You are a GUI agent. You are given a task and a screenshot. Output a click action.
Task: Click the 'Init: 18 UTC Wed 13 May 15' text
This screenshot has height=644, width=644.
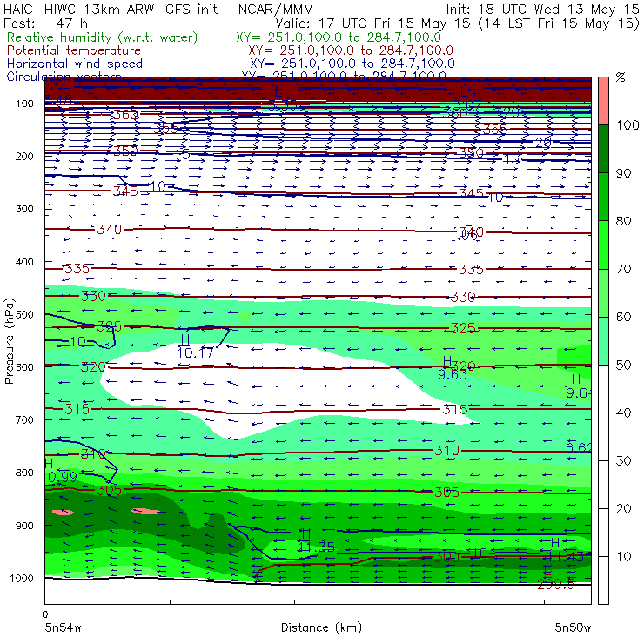(x=542, y=9)
